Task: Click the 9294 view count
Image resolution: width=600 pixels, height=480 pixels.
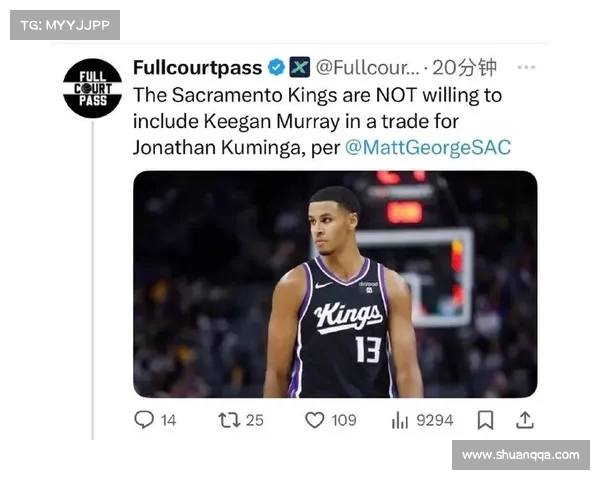Action: point(434,420)
